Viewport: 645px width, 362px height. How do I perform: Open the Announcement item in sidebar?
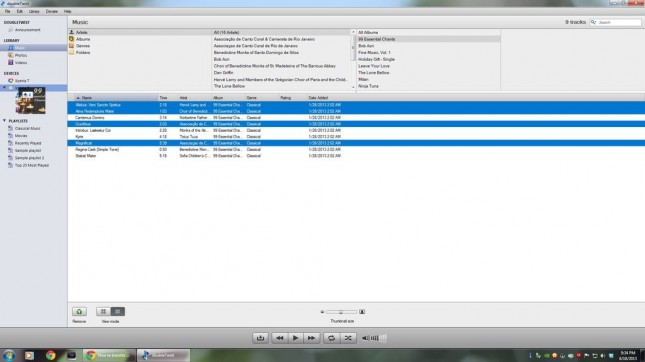(x=27, y=30)
